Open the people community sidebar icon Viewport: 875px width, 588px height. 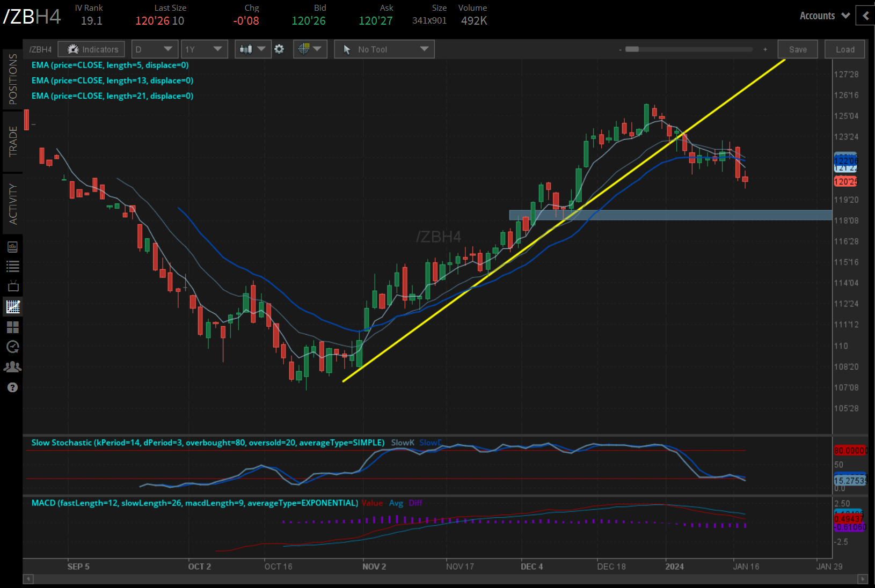[12, 366]
